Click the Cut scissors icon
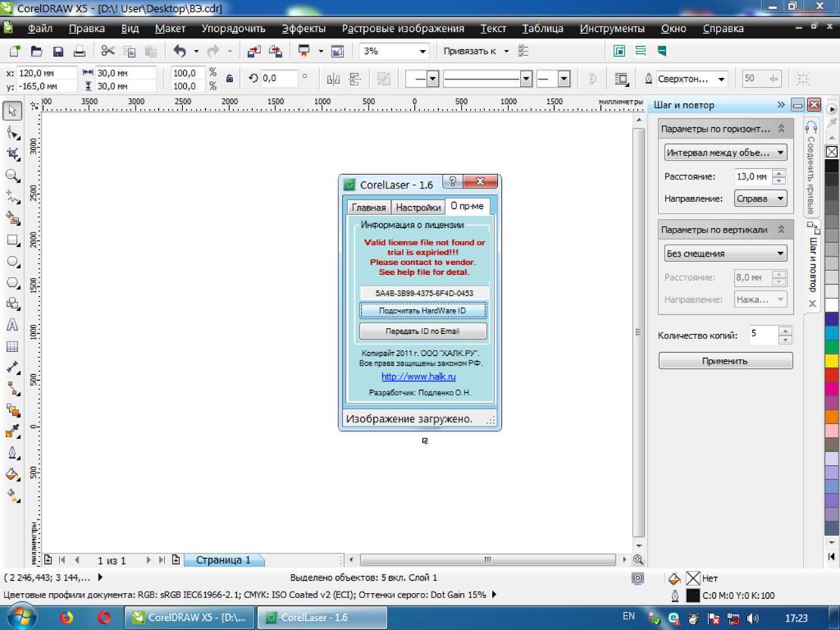This screenshot has height=630, width=840. coord(107,51)
